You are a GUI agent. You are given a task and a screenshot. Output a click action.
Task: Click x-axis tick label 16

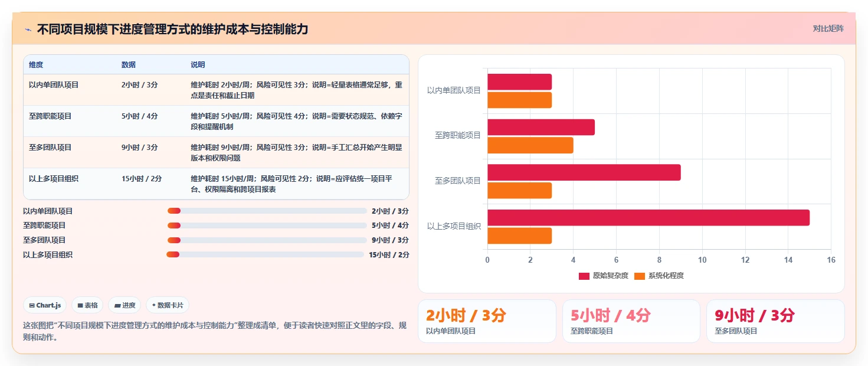click(831, 260)
